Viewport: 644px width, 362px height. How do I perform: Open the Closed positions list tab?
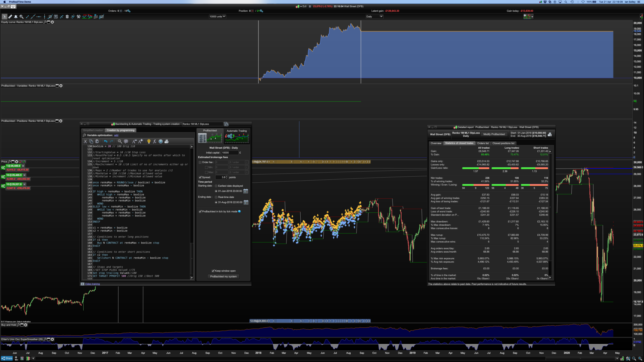click(503, 143)
